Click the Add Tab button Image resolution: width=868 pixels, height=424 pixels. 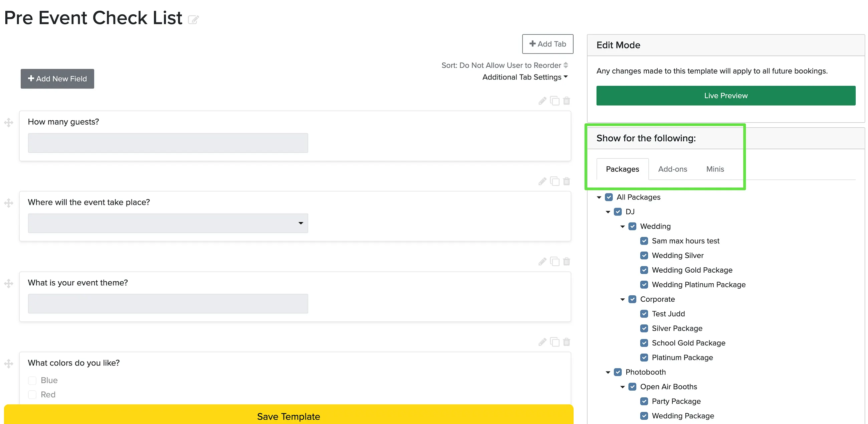pos(548,44)
